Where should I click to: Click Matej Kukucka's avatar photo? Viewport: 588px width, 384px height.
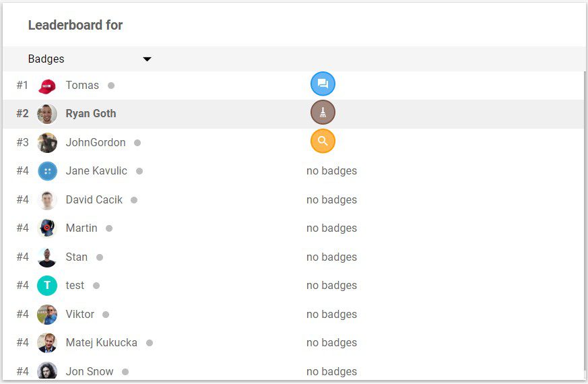pyautogui.click(x=47, y=343)
